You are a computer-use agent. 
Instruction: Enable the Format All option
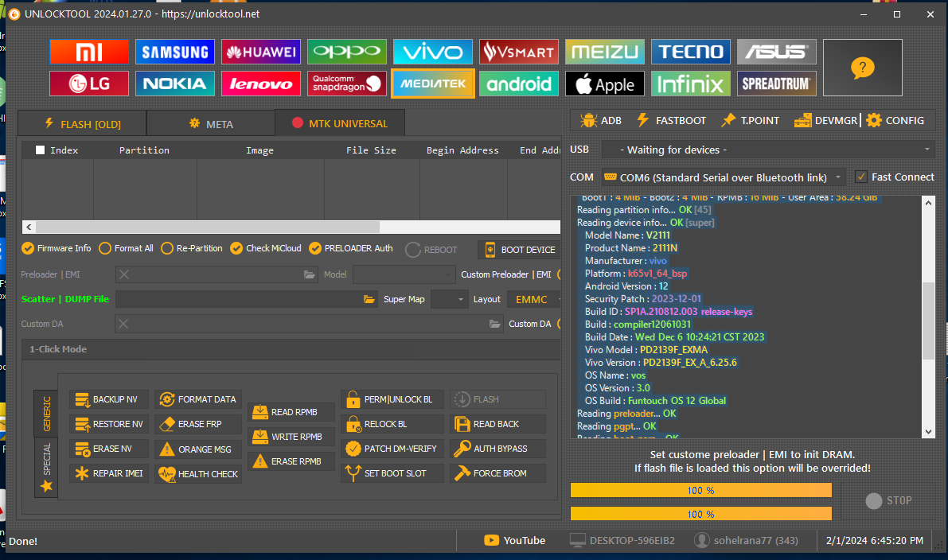point(105,248)
